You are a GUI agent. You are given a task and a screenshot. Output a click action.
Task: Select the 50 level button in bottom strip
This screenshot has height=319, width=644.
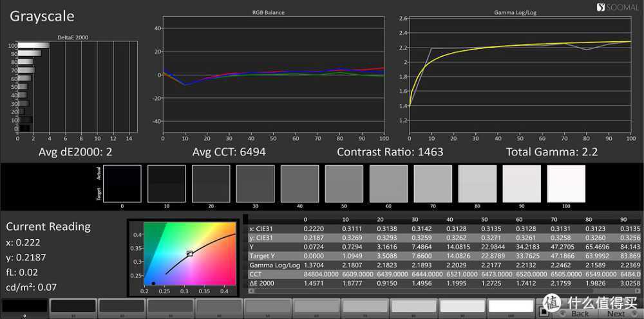click(267, 307)
